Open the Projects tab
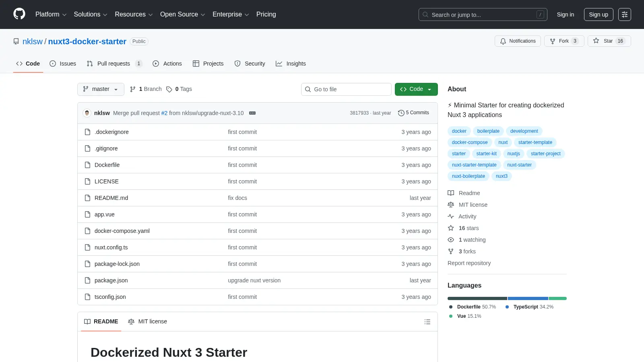This screenshot has height=362, width=644. point(208,64)
